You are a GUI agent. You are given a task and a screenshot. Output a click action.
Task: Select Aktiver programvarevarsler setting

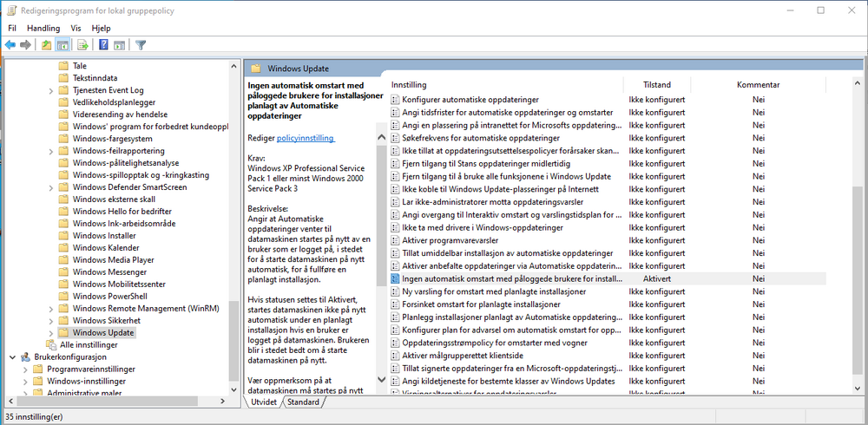point(460,240)
